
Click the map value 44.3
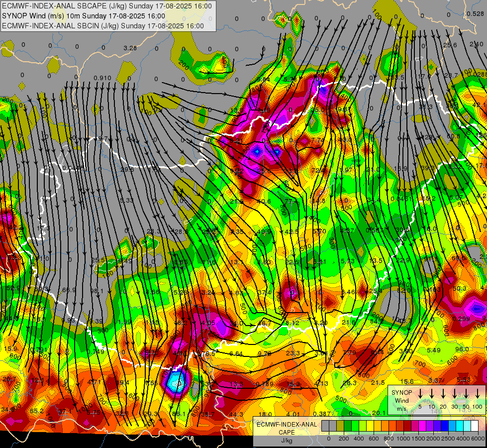(236, 414)
